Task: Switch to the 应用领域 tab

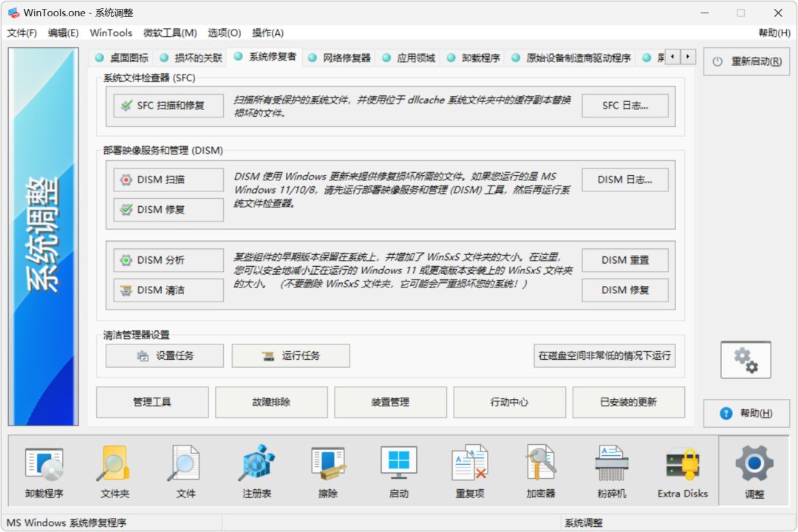Action: tap(409, 58)
